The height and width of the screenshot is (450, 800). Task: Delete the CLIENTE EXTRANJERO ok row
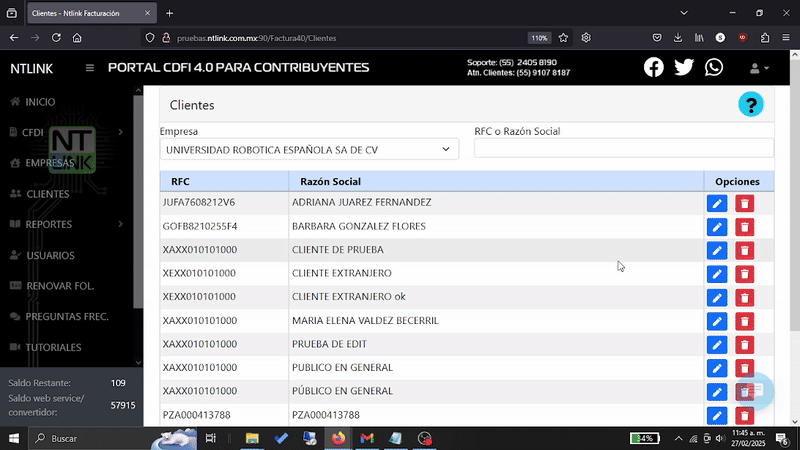click(744, 298)
